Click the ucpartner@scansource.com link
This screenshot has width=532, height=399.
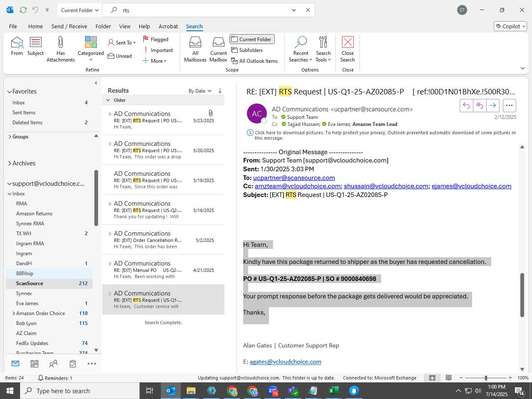[294, 178]
